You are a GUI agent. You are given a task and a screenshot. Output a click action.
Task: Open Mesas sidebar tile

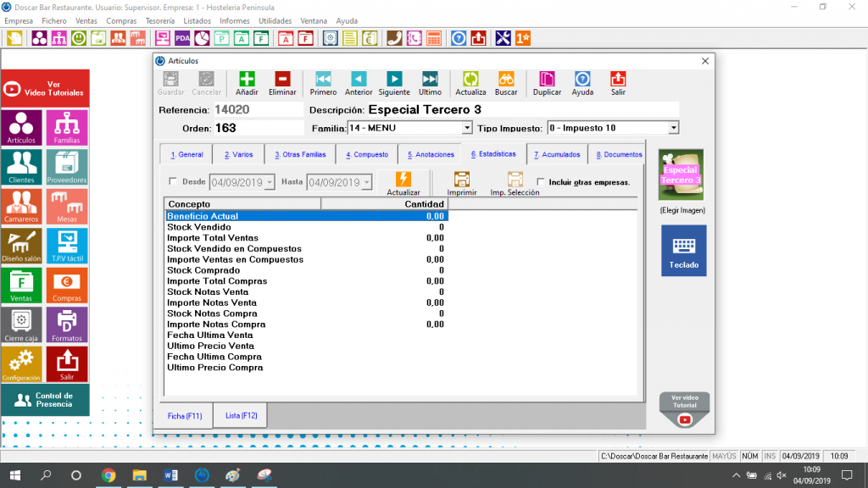(x=67, y=206)
